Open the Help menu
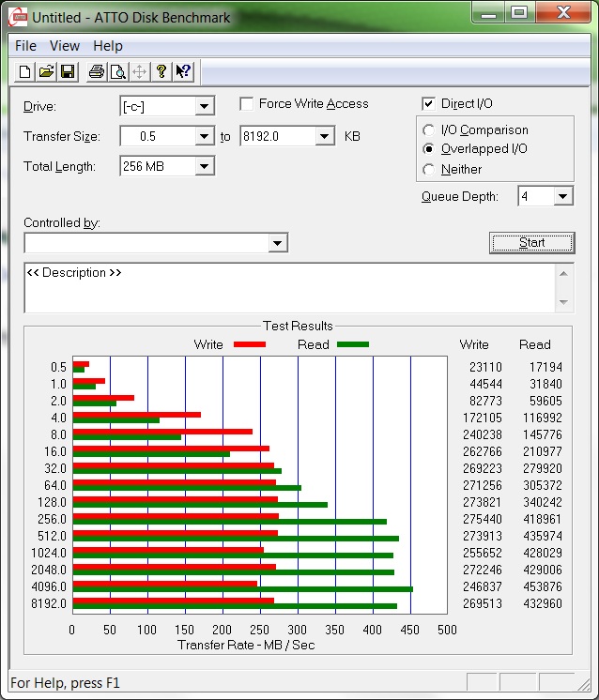This screenshot has height=700, width=599. pyautogui.click(x=108, y=46)
